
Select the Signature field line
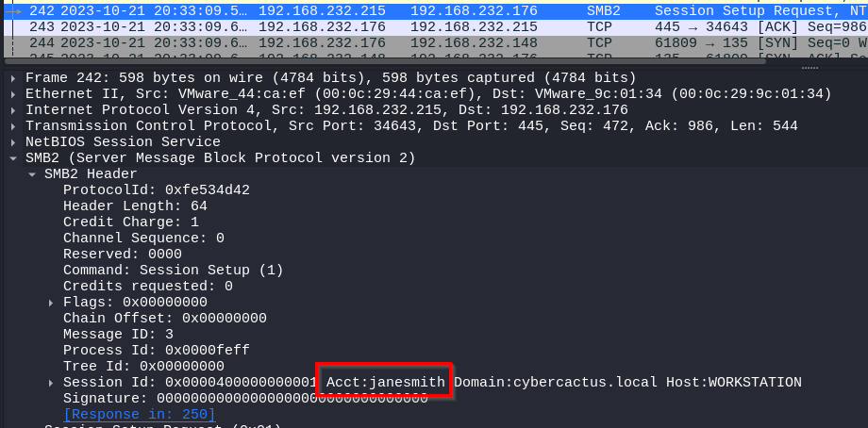tap(245, 398)
